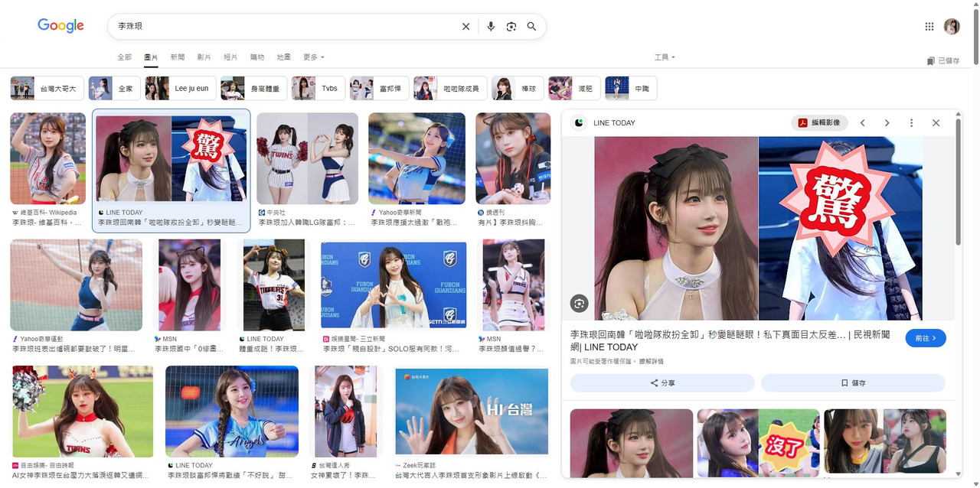Expand the 更多 more dropdown
The image size is (980, 488).
tap(313, 57)
